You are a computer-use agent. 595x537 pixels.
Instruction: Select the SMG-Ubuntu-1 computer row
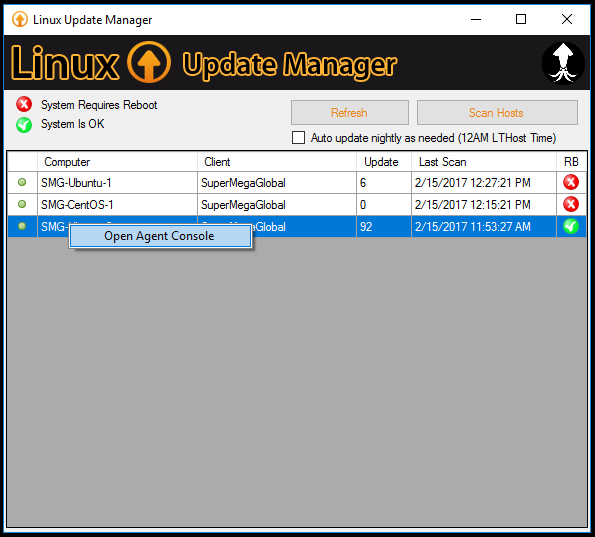pos(297,183)
